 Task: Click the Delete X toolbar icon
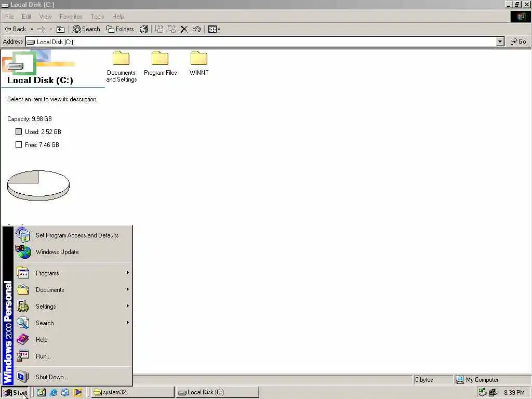(184, 29)
